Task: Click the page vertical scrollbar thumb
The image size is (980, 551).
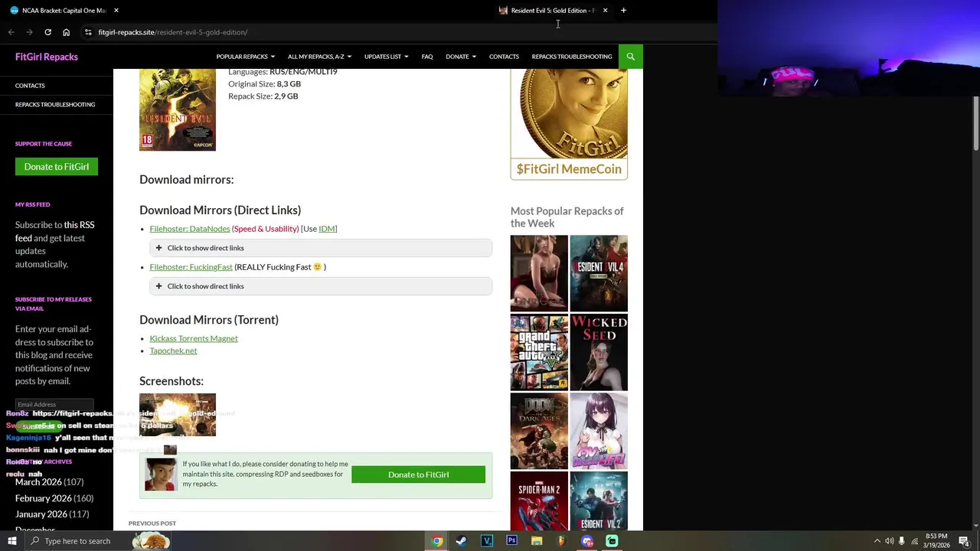Action: [x=976, y=123]
